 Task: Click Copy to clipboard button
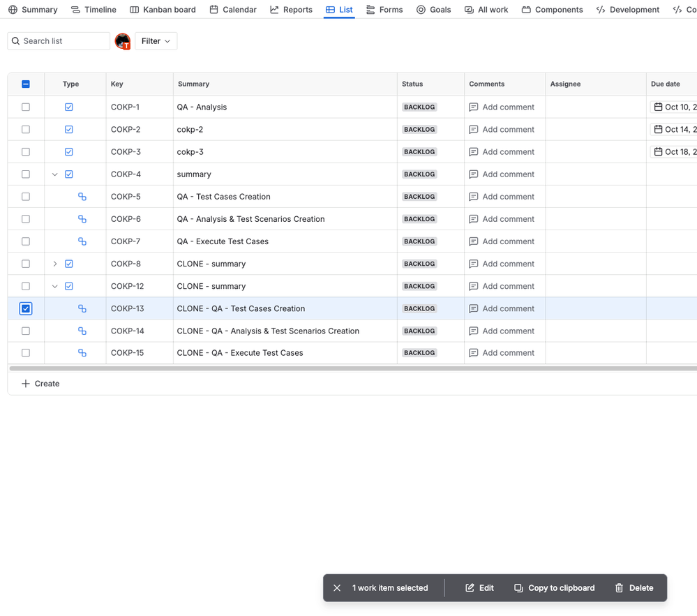point(554,588)
